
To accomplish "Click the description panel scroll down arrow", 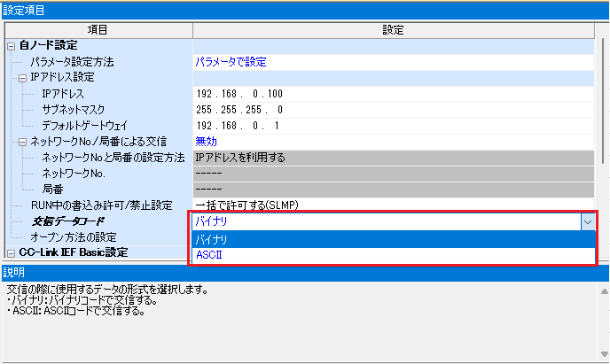I will [x=604, y=354].
